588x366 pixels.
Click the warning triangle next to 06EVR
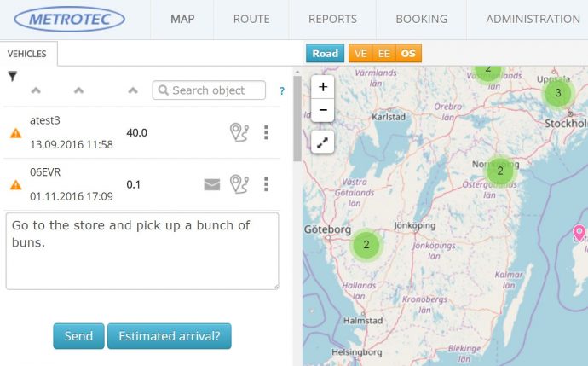click(x=15, y=185)
